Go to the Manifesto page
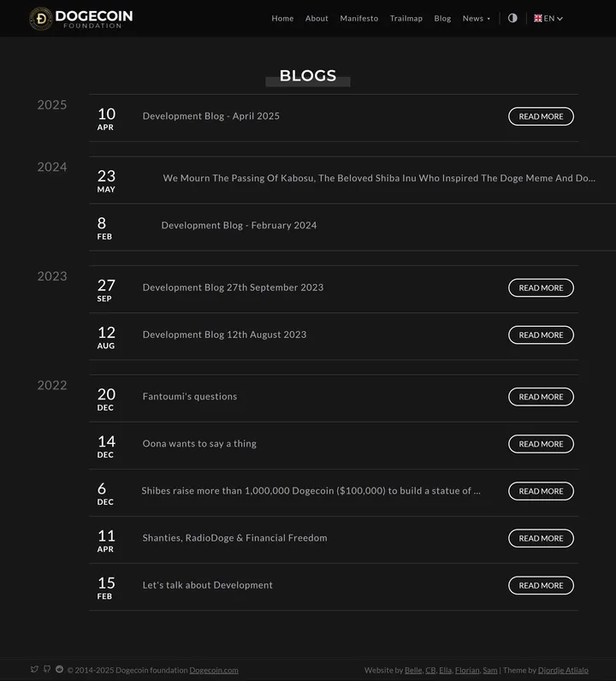The height and width of the screenshot is (681, 616). [x=358, y=18]
